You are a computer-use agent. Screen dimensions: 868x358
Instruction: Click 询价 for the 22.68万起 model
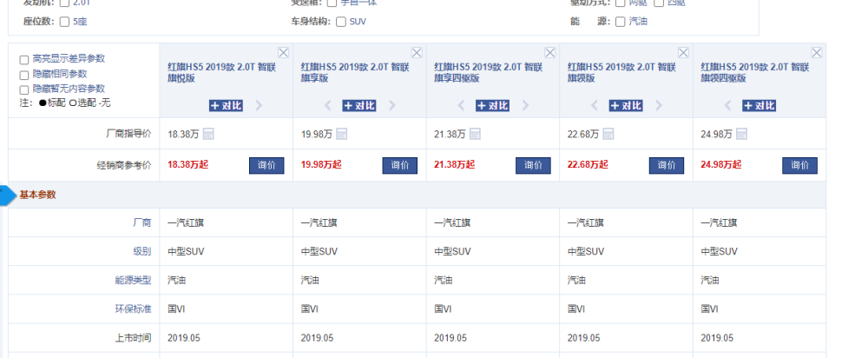coord(667,165)
